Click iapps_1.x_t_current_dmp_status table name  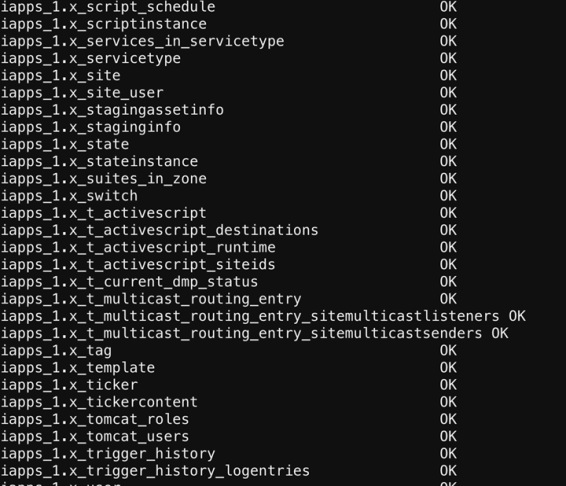click(x=129, y=282)
